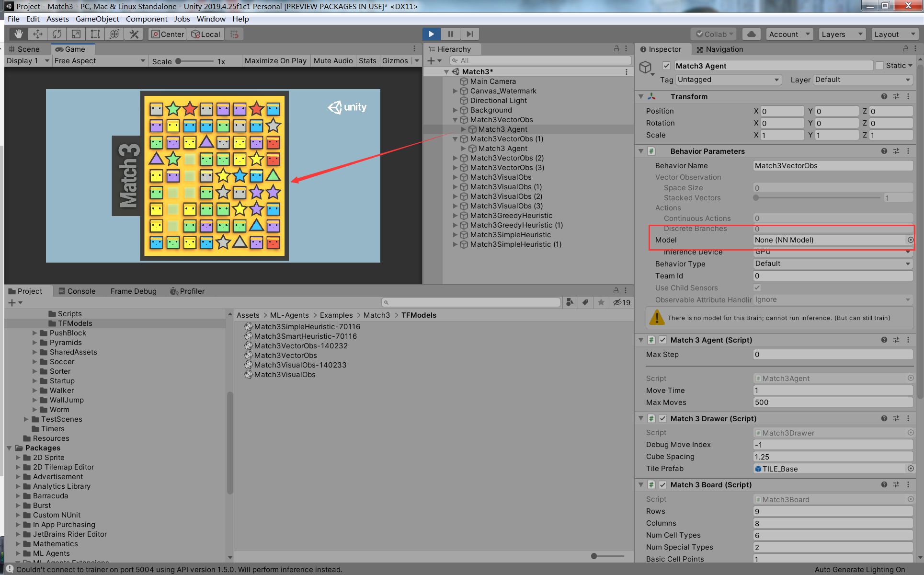Viewport: 924px width, 575px height.
Task: Select the Scale tool
Action: [x=76, y=34]
